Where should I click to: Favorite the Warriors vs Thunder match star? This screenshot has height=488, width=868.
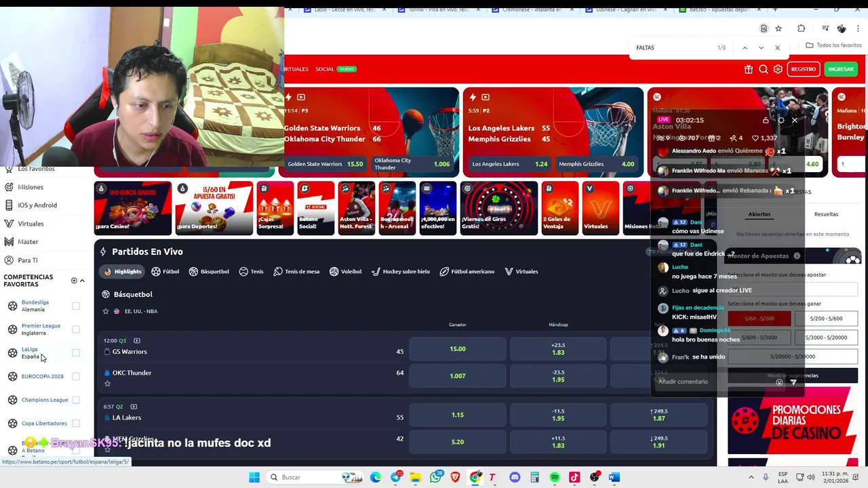[107, 384]
